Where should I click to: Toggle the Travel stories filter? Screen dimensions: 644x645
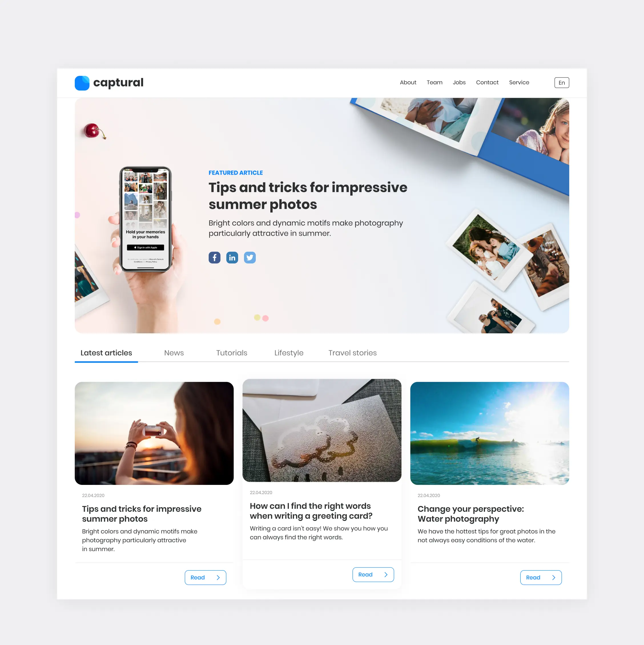coord(351,353)
